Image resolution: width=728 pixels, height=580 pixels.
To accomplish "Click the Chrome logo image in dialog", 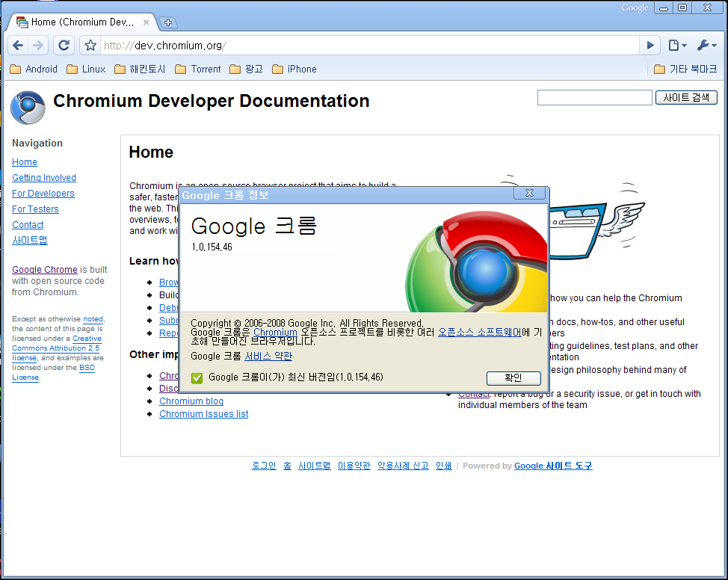I will click(x=476, y=261).
